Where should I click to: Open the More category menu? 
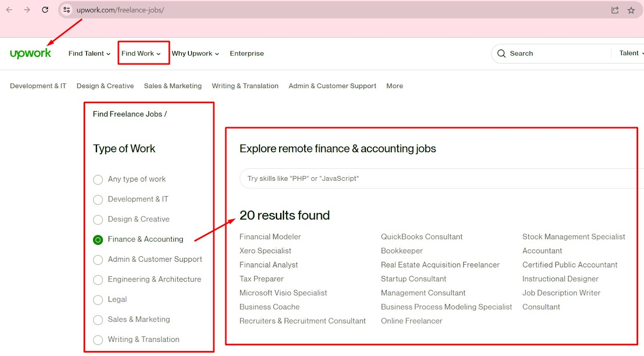(x=394, y=86)
